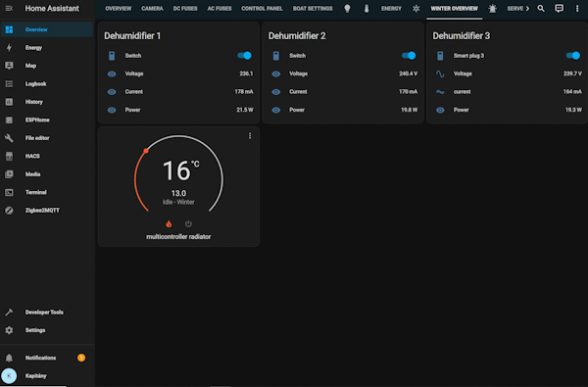Screen dimensions: 588x387
Task: Click the Idle - Winter status text
Action: (178, 202)
